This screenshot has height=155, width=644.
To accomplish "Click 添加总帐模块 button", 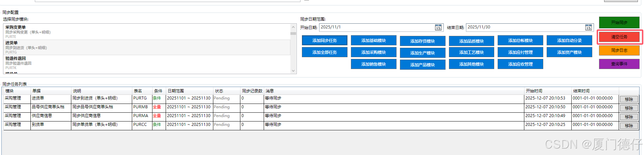I will pos(520,40).
